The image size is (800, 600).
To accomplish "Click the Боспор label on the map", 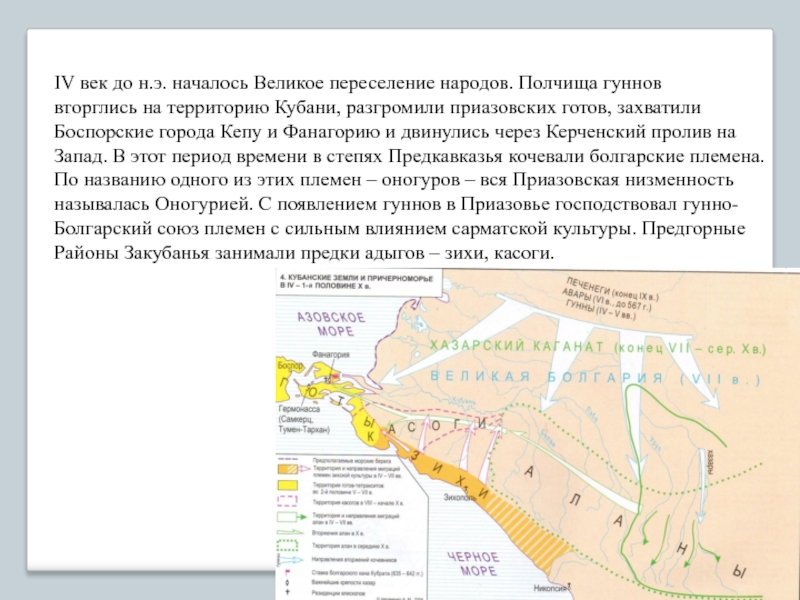I will 288,368.
